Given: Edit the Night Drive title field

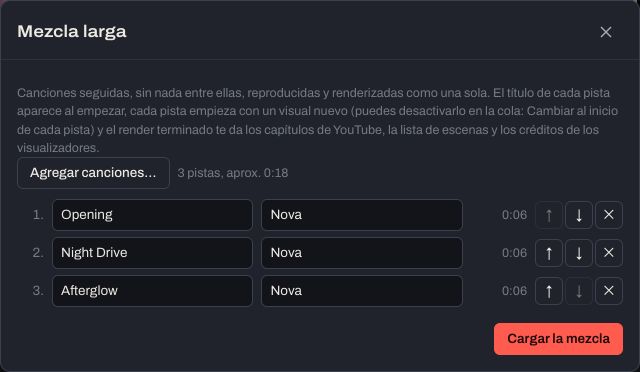Looking at the screenshot, I should [x=152, y=253].
